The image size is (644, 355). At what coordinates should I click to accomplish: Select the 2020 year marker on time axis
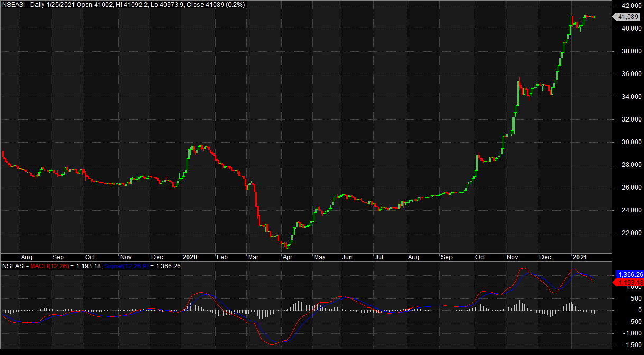pos(189,257)
